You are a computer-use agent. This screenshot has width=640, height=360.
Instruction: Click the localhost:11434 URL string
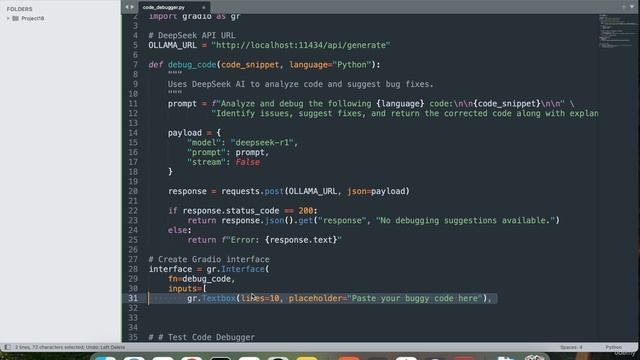(301, 45)
